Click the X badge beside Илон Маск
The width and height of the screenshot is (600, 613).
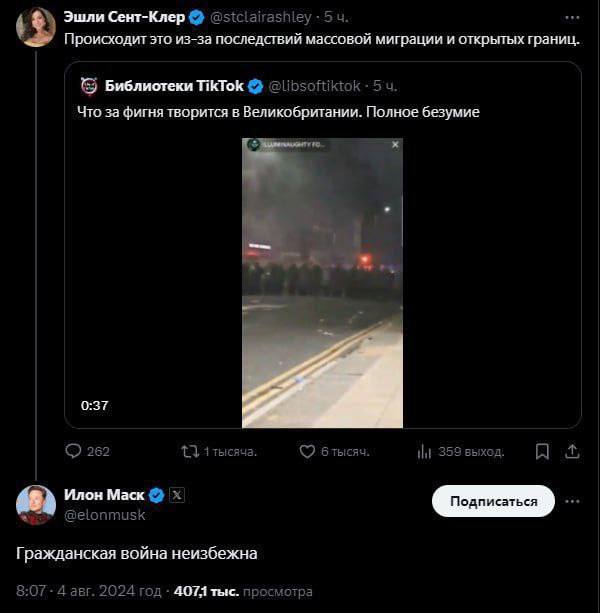[177, 495]
